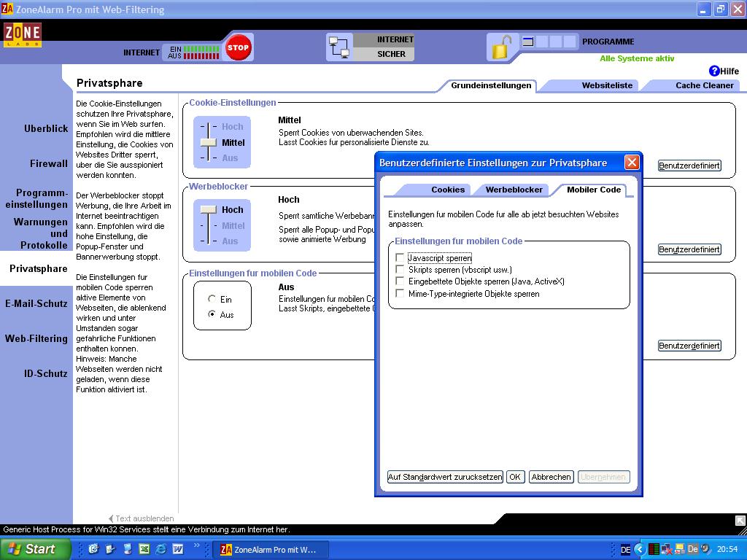This screenshot has height=560, width=747.
Task: Hit the red STOP emergency button
Action: (238, 47)
